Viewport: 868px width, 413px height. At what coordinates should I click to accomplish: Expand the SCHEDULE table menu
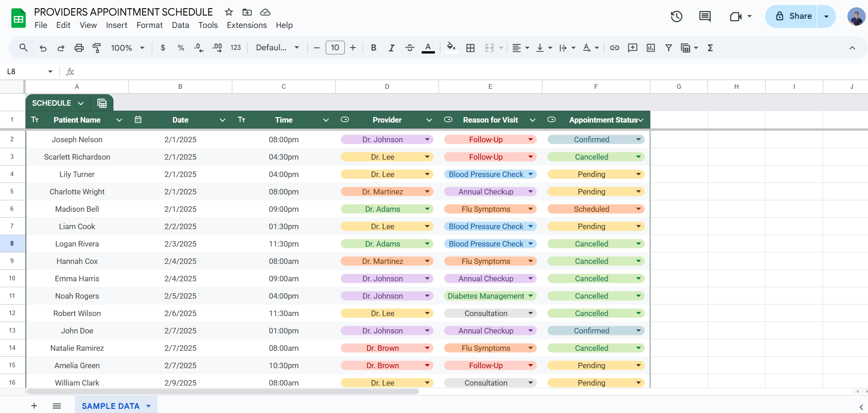click(81, 103)
